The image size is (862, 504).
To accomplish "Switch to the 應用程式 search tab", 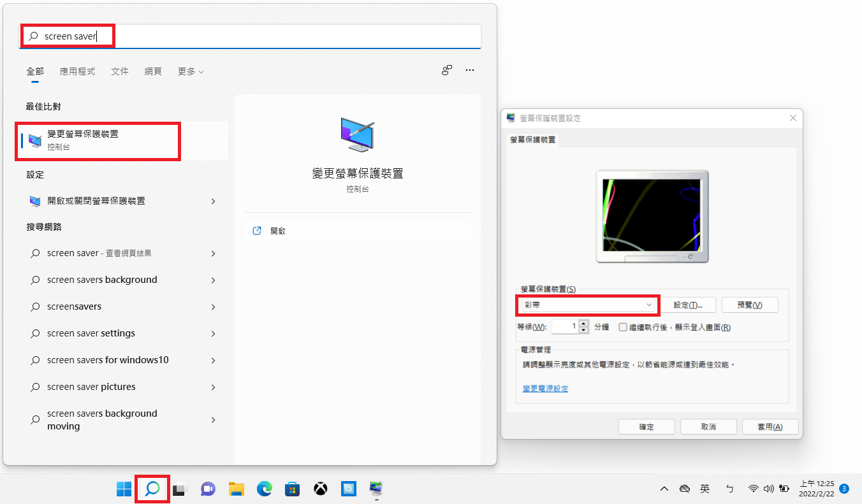I will point(77,72).
